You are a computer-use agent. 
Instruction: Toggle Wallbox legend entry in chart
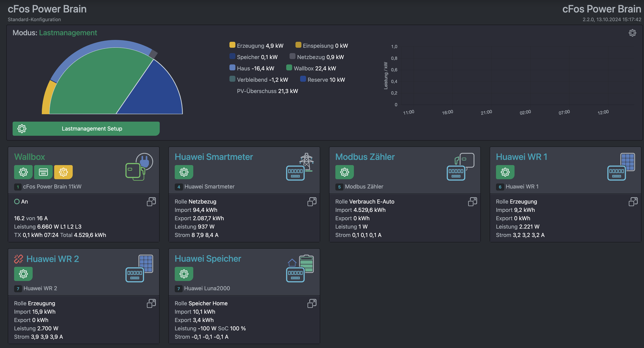point(289,68)
